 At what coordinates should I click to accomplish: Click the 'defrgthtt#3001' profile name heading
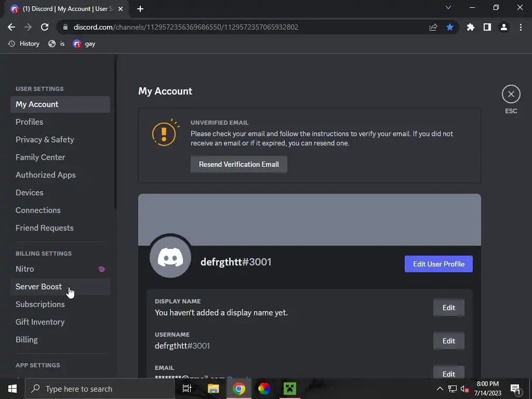coord(236,262)
